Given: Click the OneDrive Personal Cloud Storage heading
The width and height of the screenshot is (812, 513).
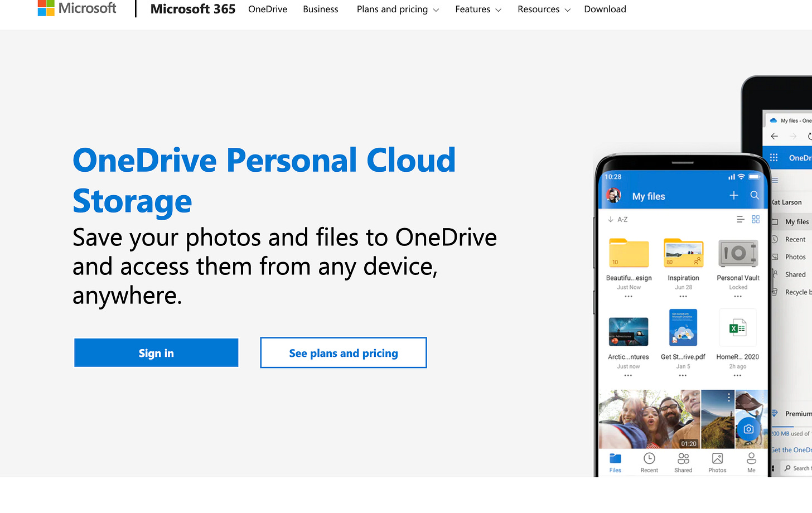Looking at the screenshot, I should [264, 181].
